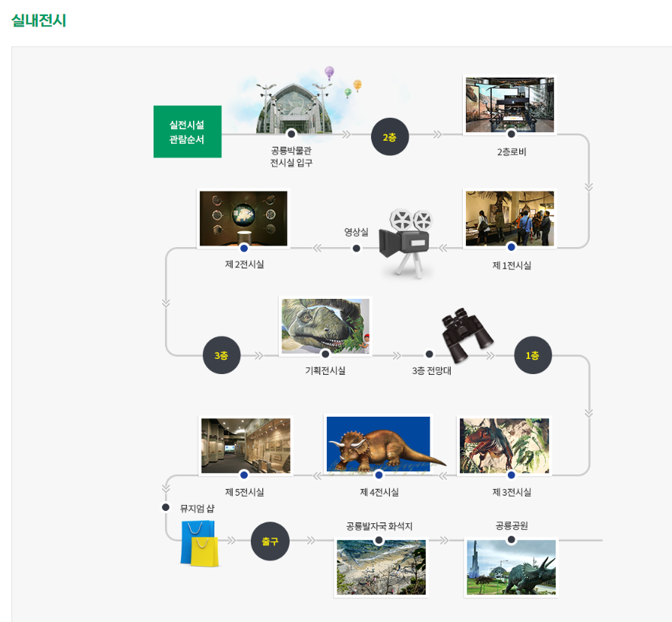672x622 pixels.
Task: Click the 실내전시 page heading
Action: click(39, 20)
